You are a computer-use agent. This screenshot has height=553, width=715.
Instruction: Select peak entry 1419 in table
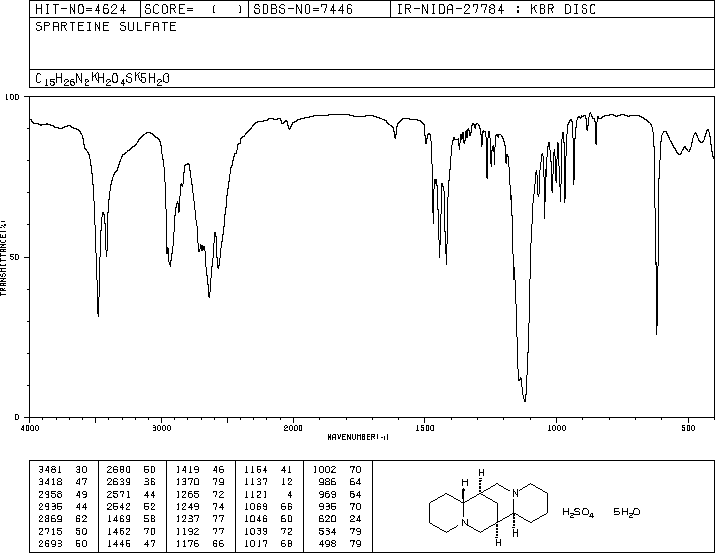click(x=200, y=470)
